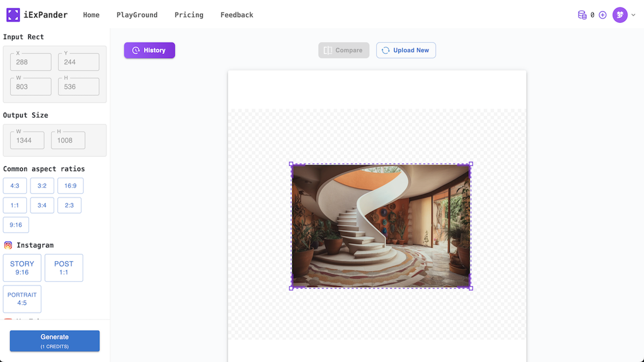The image size is (644, 362).
Task: Click the W output size input field
Action: 27,140
